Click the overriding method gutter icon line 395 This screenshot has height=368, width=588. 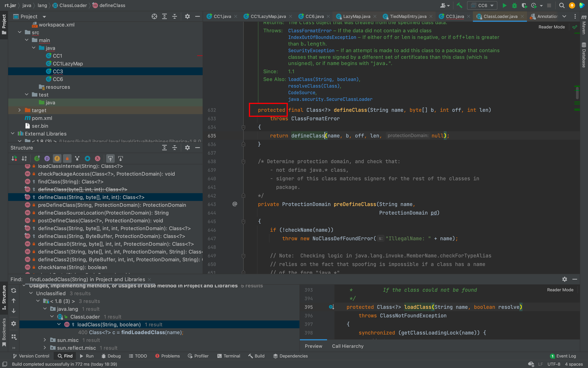tap(331, 307)
